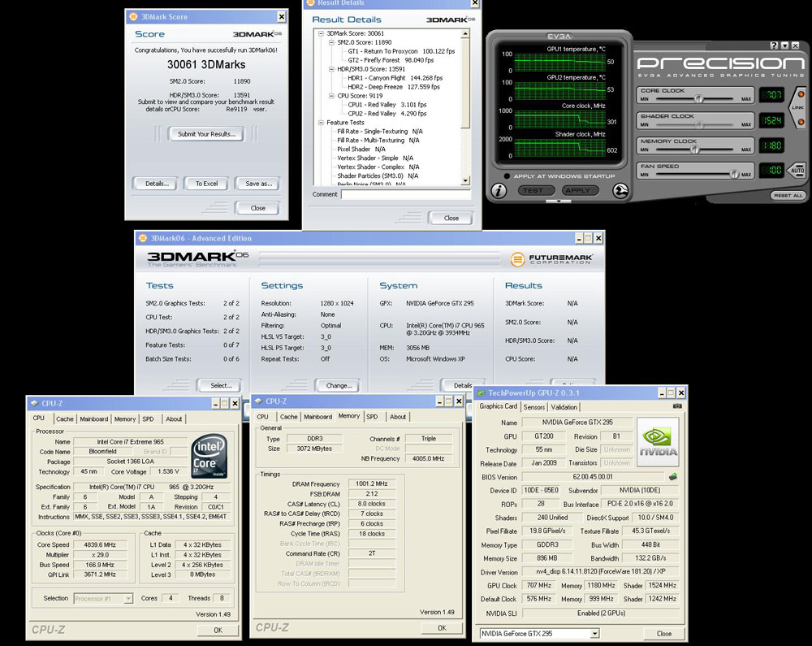Click the Apply button in Precision
812x646 pixels.
tap(578, 191)
